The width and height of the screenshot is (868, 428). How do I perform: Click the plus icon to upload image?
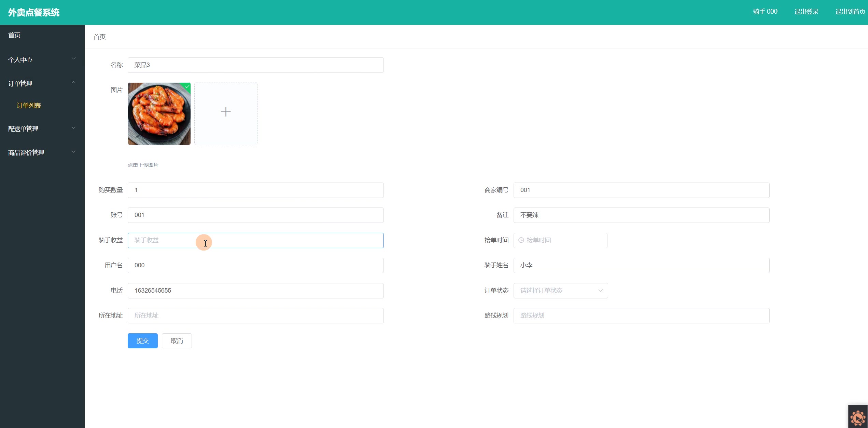226,112
